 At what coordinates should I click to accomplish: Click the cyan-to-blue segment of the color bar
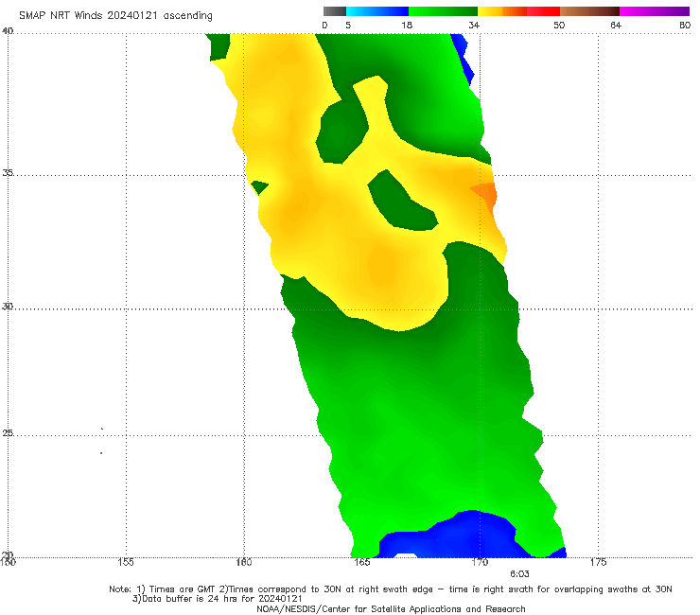click(x=377, y=11)
